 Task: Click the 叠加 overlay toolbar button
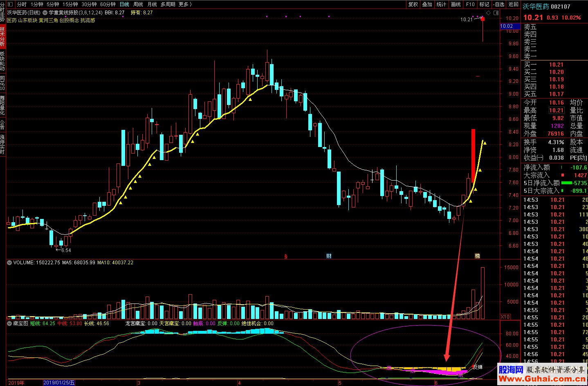[x=427, y=4]
